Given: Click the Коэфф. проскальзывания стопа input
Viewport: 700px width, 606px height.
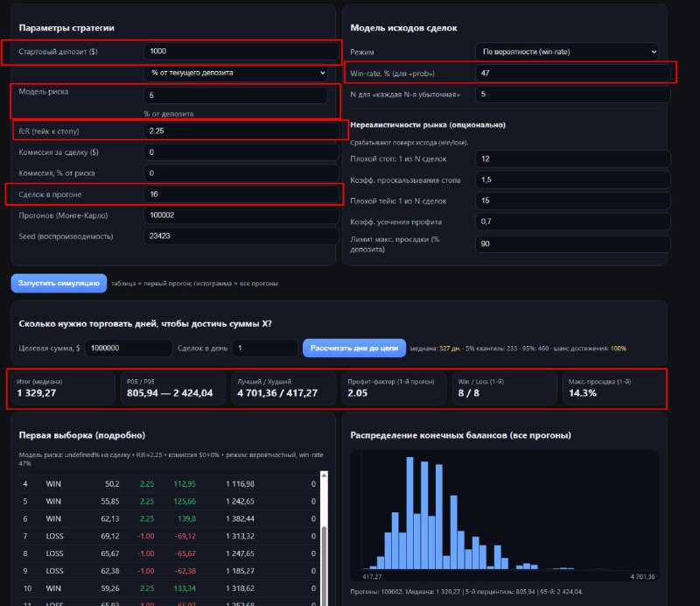Looking at the screenshot, I should 572,180.
